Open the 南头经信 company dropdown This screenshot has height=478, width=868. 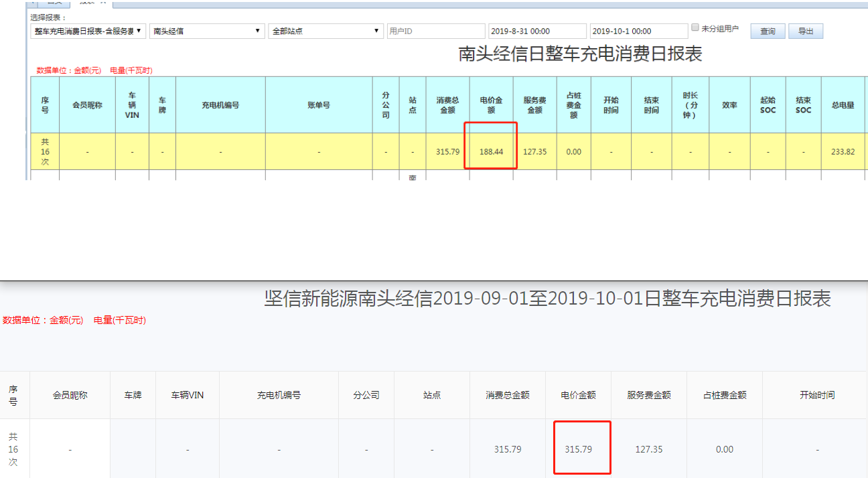pos(206,31)
